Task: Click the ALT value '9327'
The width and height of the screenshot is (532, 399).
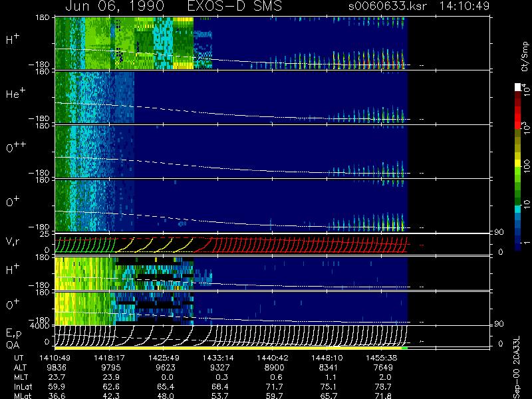Action: point(219,368)
